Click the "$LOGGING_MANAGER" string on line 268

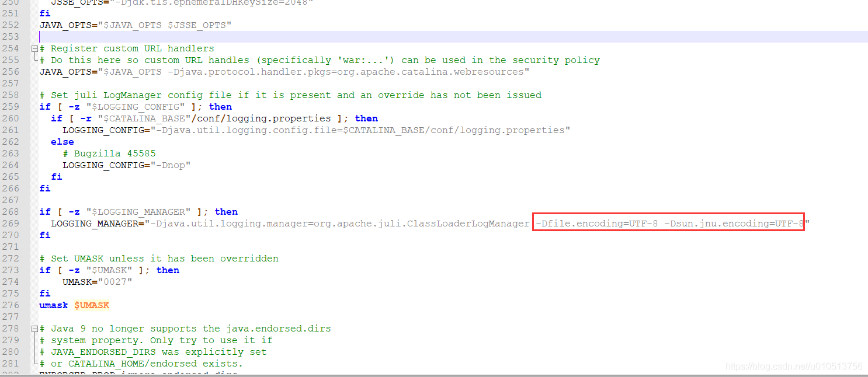[138, 212]
